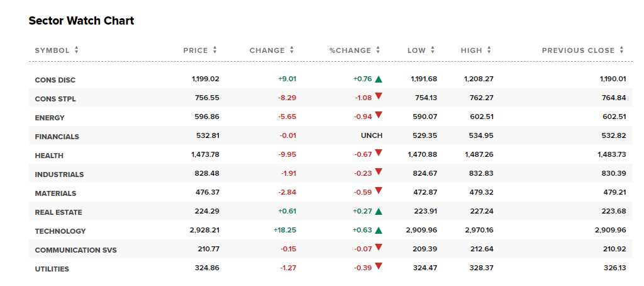
Task: Click sort arrows beside PRICE column
Action: point(215,50)
